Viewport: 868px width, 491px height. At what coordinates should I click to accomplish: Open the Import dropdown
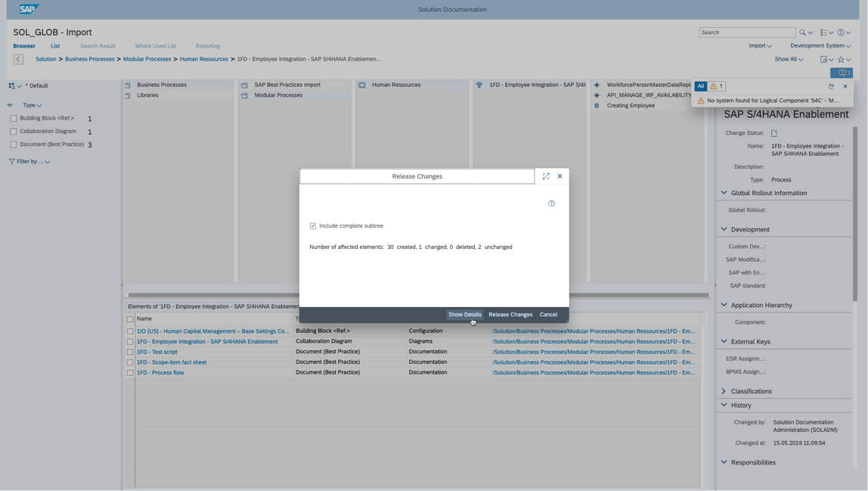pyautogui.click(x=759, y=45)
